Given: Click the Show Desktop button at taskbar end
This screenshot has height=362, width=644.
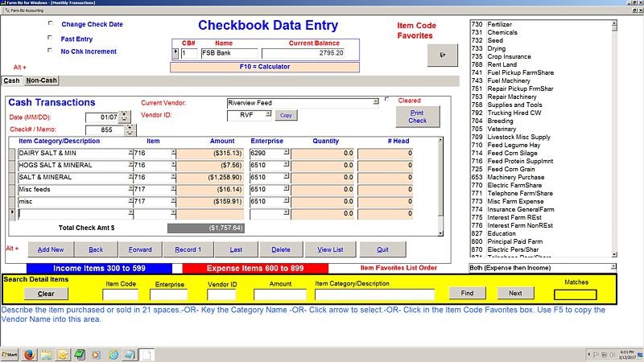Looking at the screenshot, I should (640, 355).
